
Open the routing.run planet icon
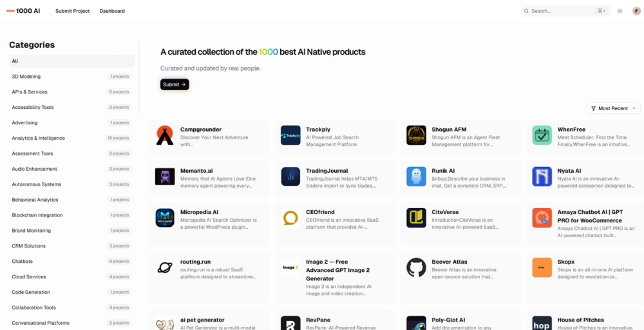(165, 267)
